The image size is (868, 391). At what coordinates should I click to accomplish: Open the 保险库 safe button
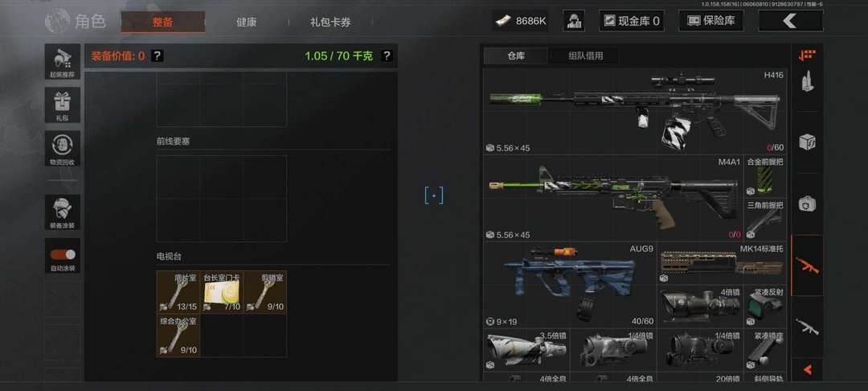pos(711,21)
